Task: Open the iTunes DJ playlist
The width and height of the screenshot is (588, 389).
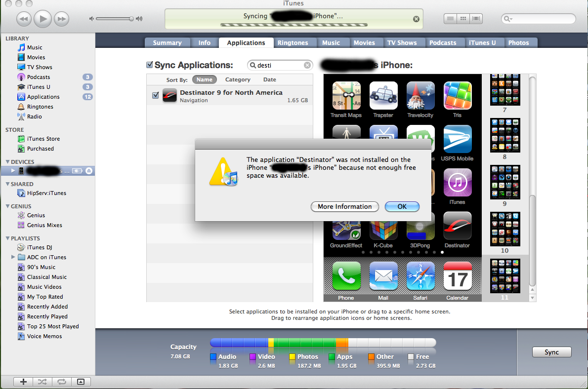Action: 40,247
